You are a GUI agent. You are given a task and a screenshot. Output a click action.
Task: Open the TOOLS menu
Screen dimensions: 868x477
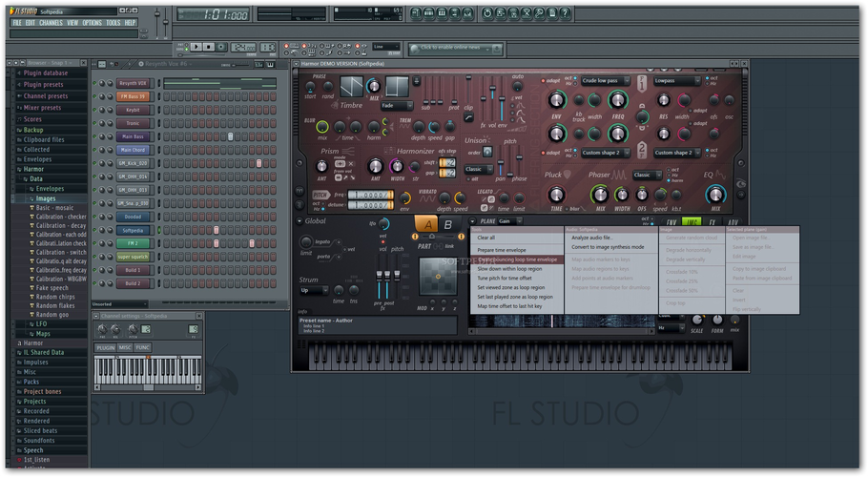pos(113,23)
